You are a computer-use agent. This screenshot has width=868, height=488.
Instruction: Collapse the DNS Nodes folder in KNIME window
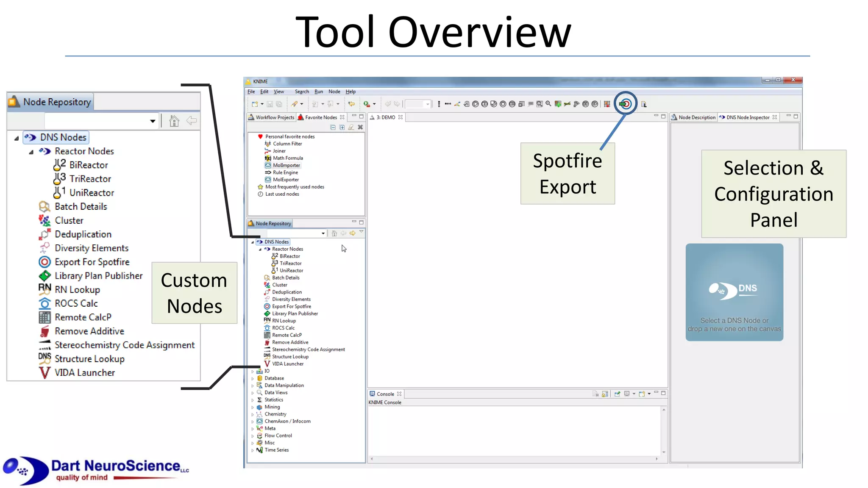253,242
